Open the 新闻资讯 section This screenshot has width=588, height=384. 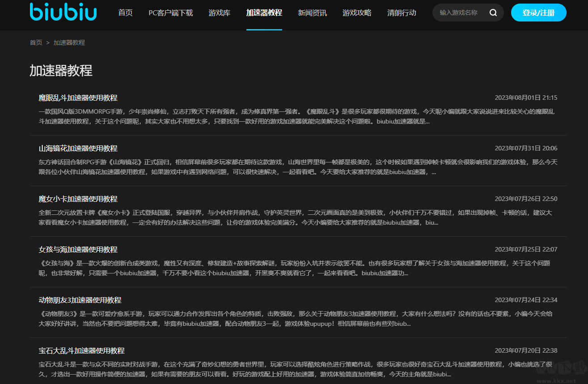(x=312, y=13)
